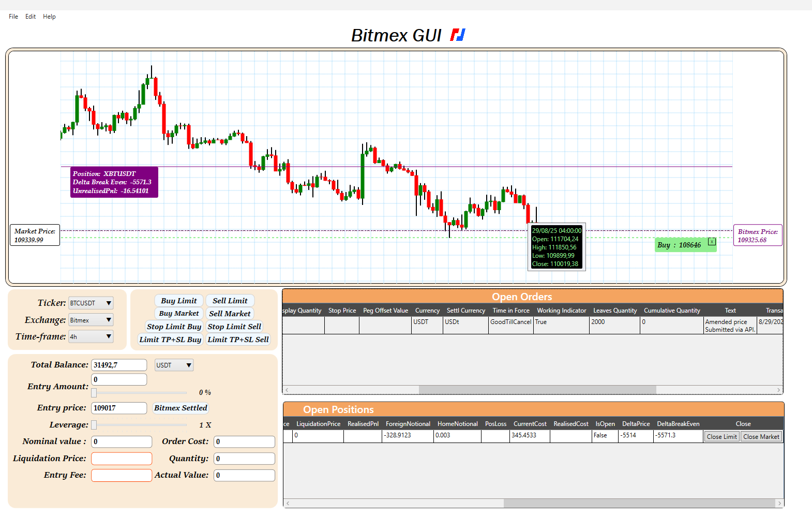Click the XBTUSDT position label on chart
Viewport: 812px width, 530px height.
[114, 182]
